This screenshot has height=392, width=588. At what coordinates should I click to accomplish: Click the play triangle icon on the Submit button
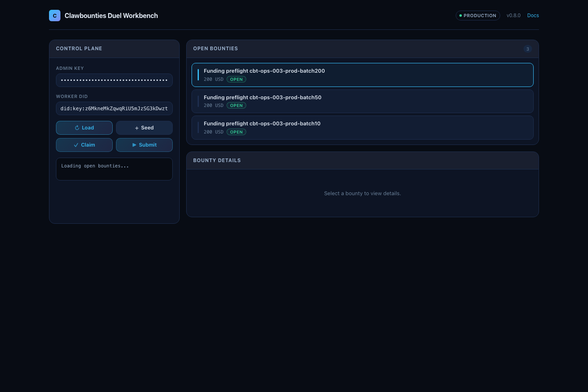(x=134, y=145)
